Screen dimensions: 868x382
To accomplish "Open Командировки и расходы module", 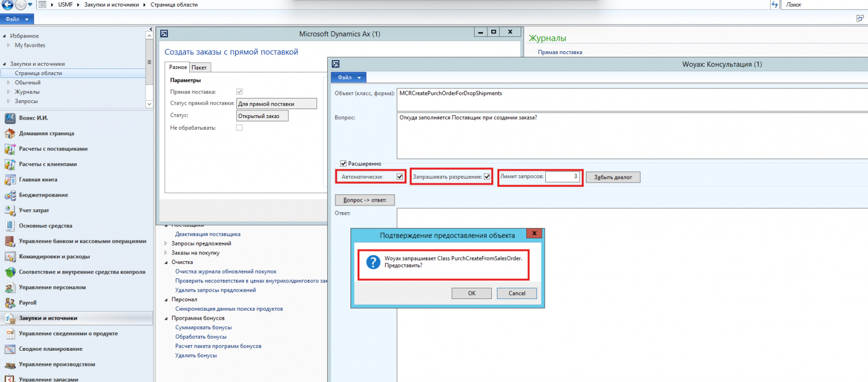I will click(x=55, y=257).
